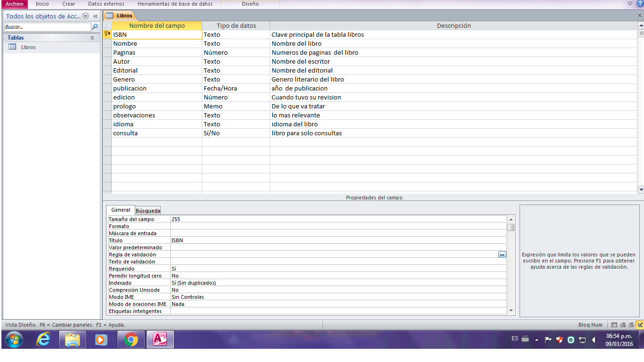
Task: Select the Libros table in navigation pane
Action: pos(28,47)
